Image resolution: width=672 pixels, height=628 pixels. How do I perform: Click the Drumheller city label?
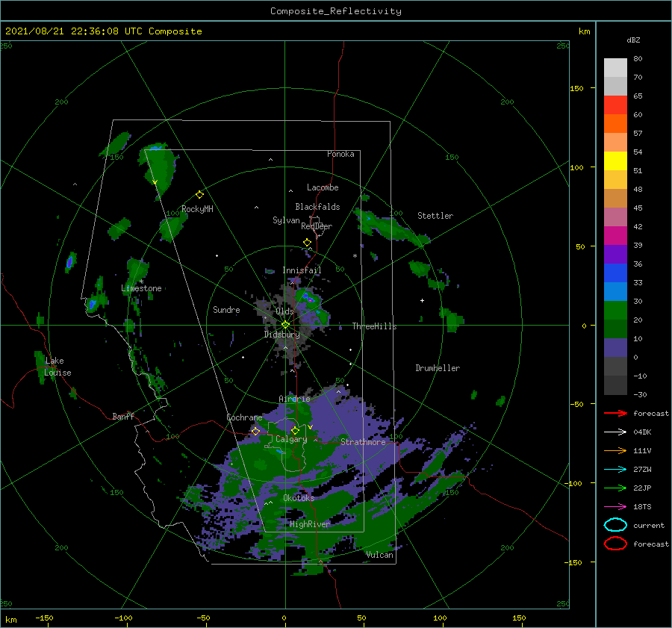[438, 368]
